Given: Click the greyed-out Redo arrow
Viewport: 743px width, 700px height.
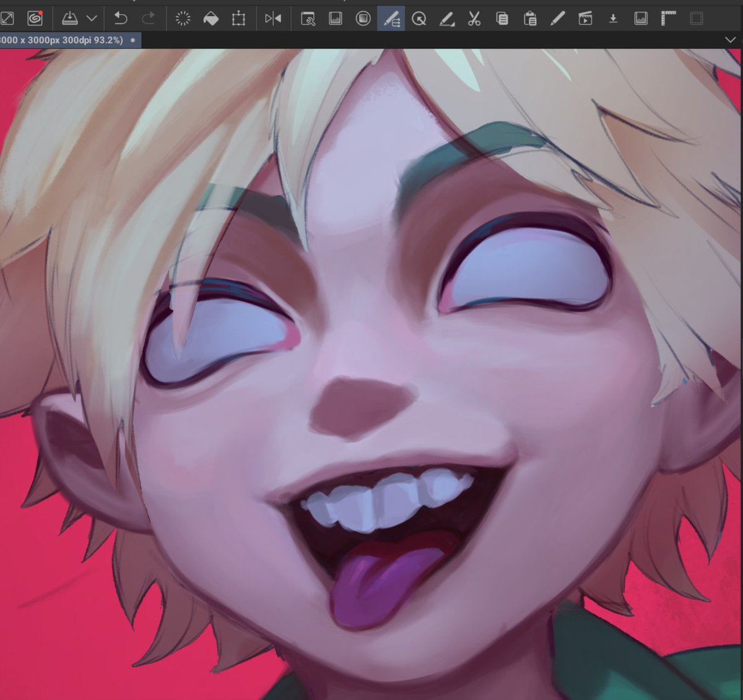Looking at the screenshot, I should 149,19.
